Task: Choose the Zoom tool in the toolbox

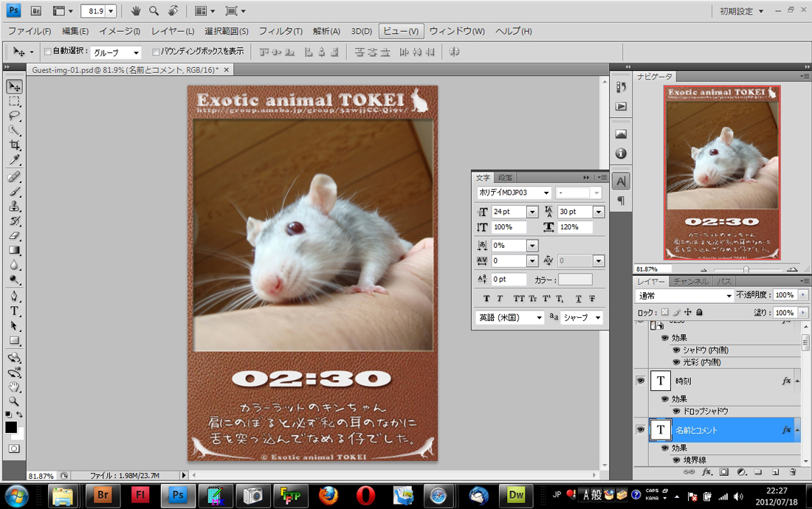Action: point(14,401)
